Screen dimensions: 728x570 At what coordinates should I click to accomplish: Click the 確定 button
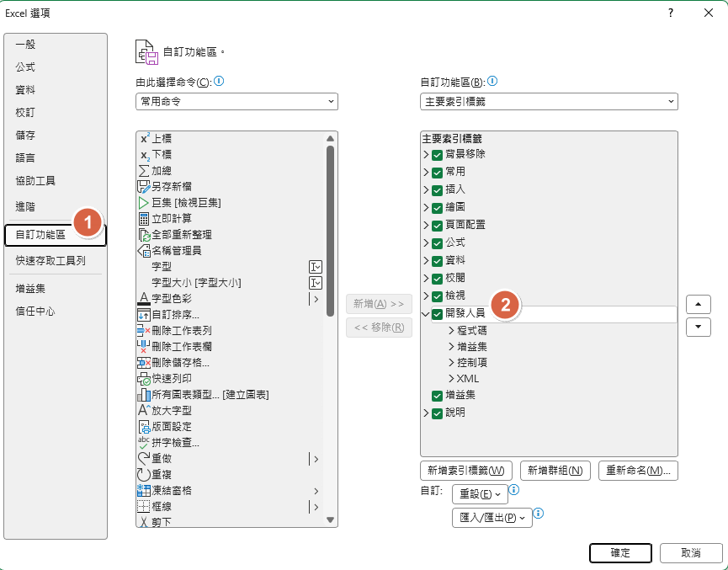[621, 553]
